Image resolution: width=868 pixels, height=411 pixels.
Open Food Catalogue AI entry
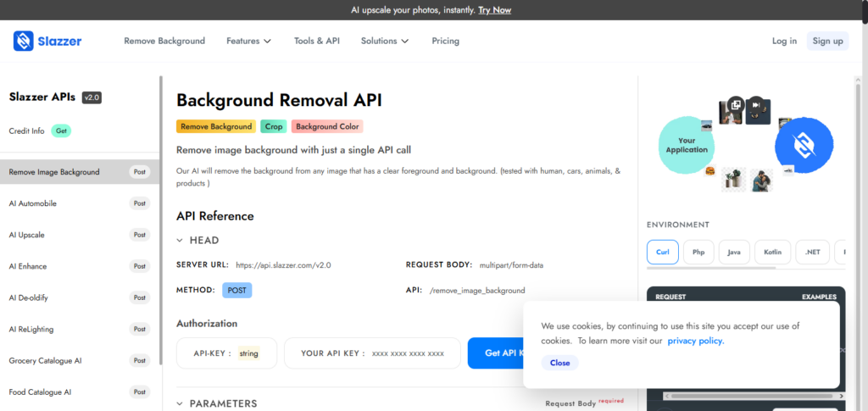(80, 392)
